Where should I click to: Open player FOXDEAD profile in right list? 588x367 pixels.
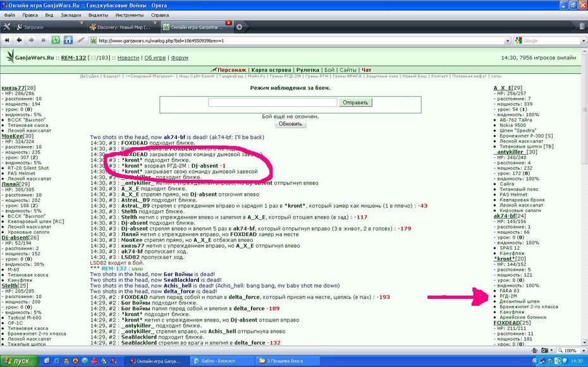tap(506, 323)
